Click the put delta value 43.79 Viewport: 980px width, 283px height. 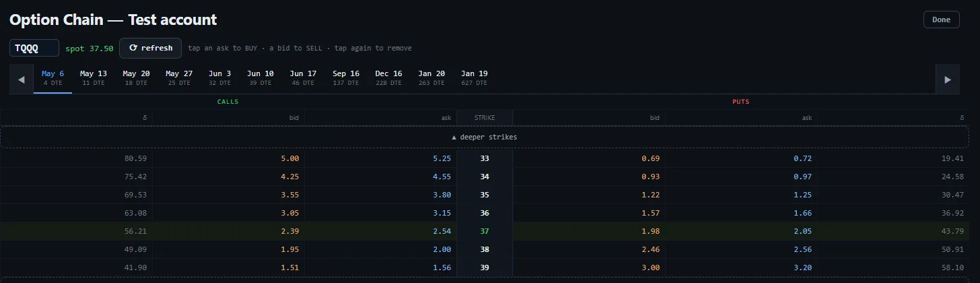pyautogui.click(x=952, y=231)
